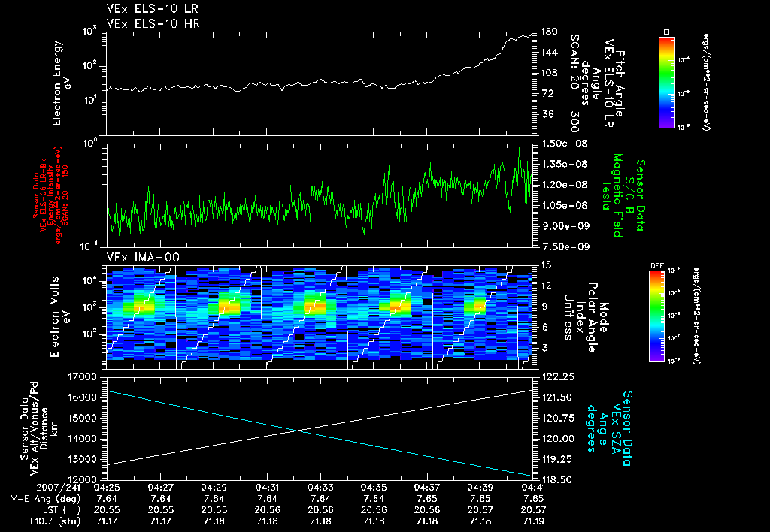This screenshot has height=532, width=770.
Task: Click the 7.50e-09 magnetic field tick
Action: (564, 246)
